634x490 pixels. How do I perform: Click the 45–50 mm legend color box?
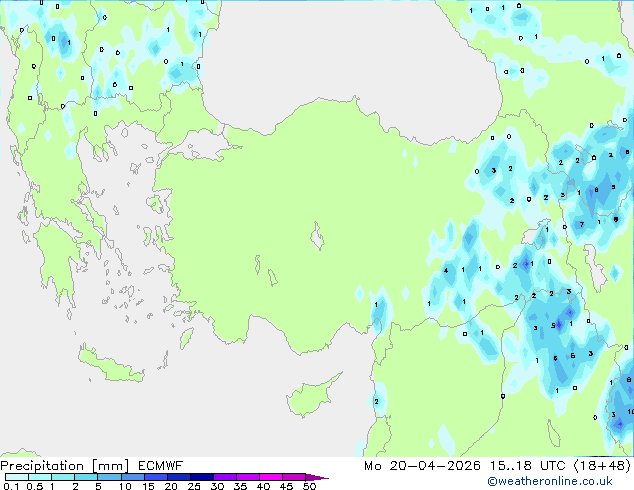294,477
